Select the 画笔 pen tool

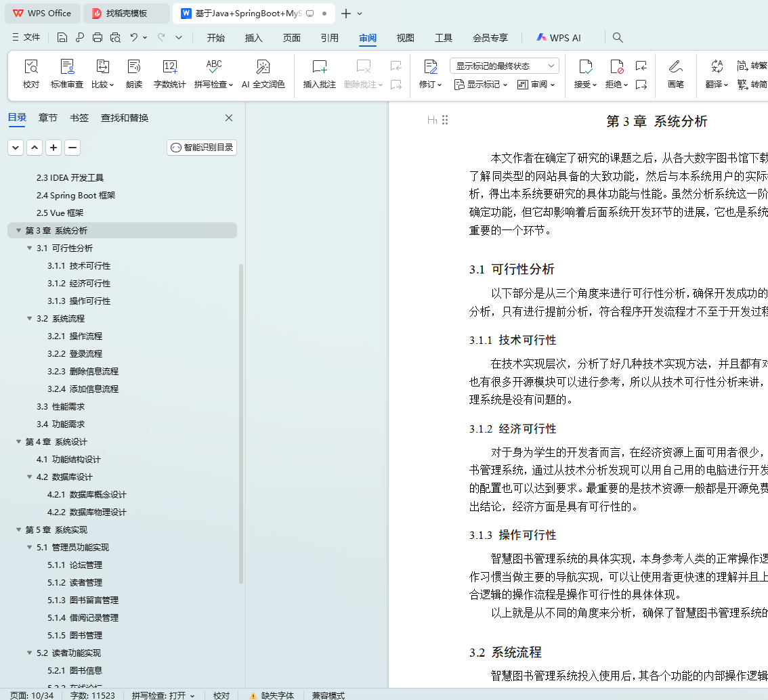click(x=675, y=74)
